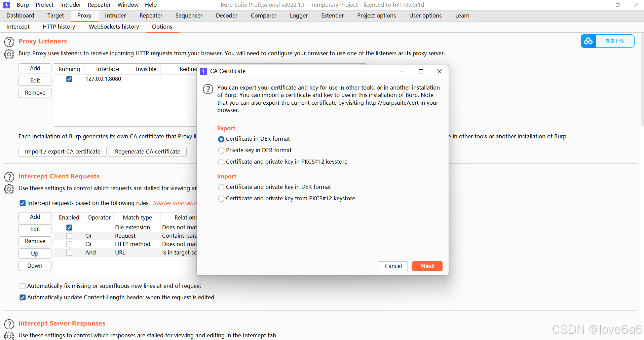Select Private key in DER format option
The height and width of the screenshot is (340, 644).
(221, 150)
